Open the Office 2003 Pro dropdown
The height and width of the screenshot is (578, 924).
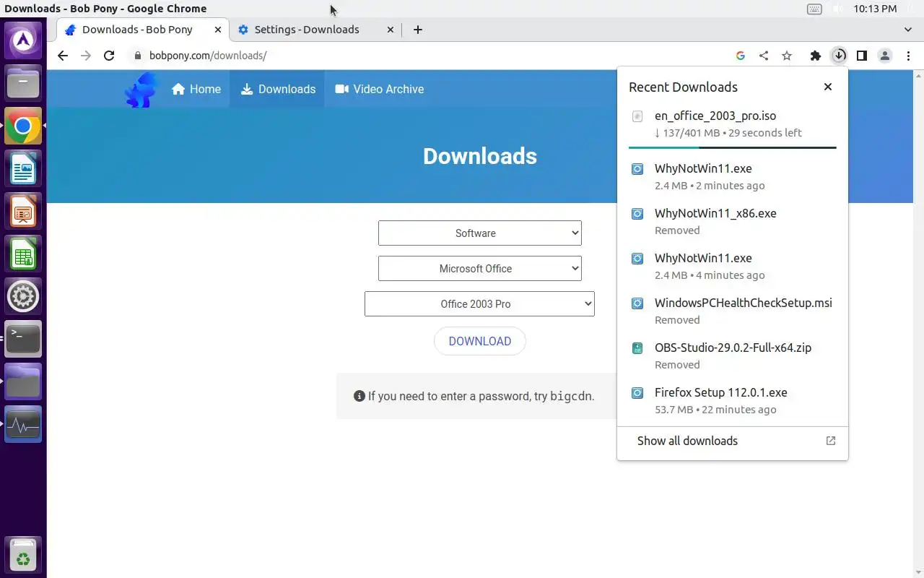tap(479, 304)
